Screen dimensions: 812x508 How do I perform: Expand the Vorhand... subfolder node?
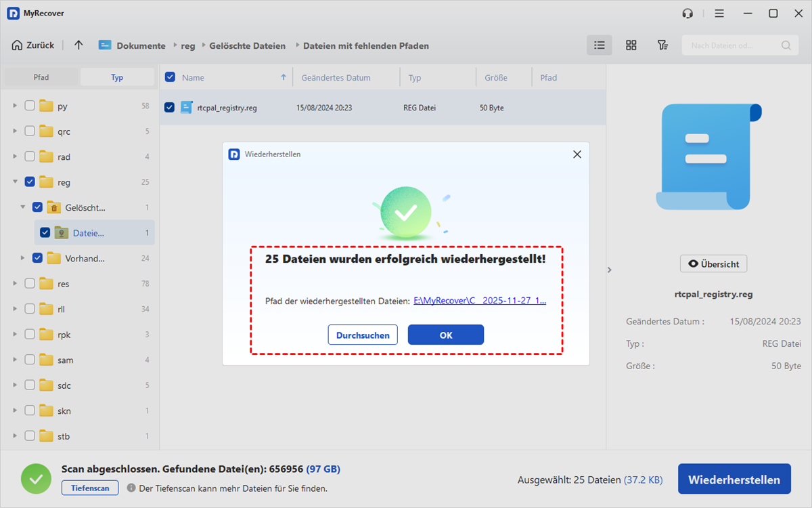coord(22,258)
